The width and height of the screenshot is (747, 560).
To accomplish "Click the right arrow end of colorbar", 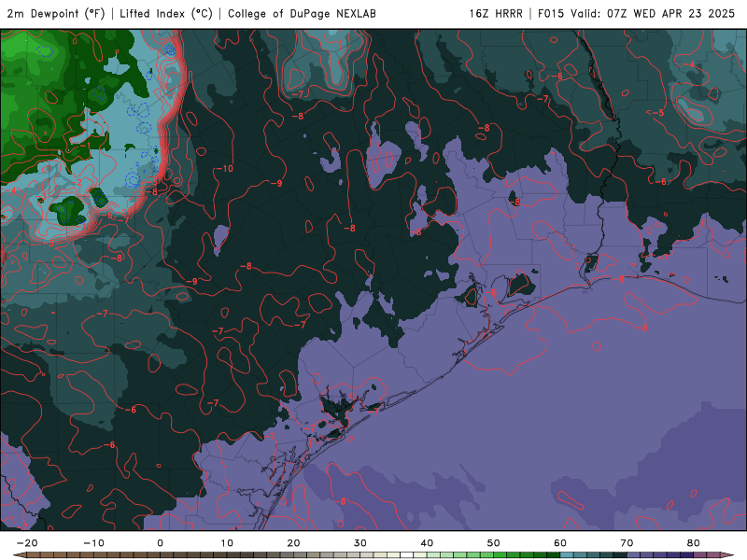I will pos(727,555).
